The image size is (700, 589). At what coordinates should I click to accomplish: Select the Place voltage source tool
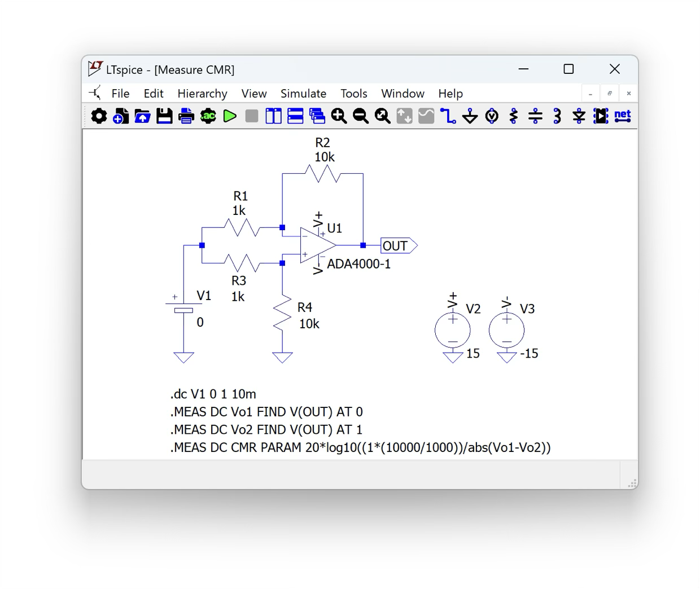(492, 116)
